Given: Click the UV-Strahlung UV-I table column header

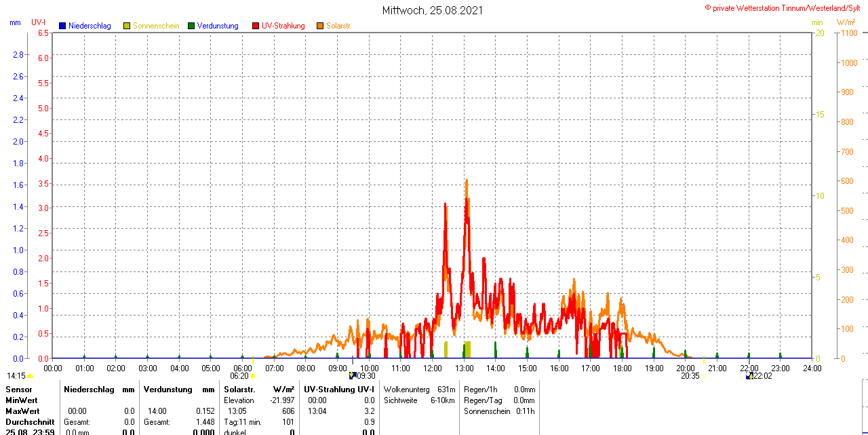Looking at the screenshot, I should click(x=339, y=390).
